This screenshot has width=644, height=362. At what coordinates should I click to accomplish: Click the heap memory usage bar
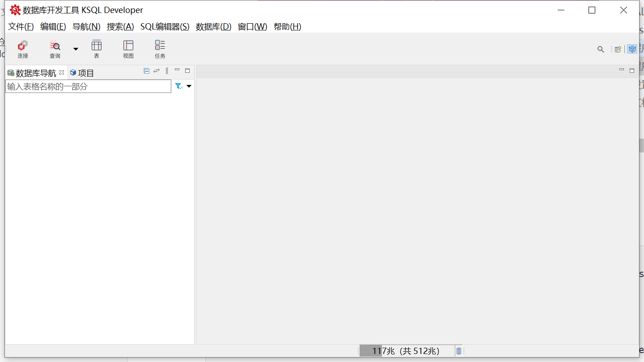(406, 351)
